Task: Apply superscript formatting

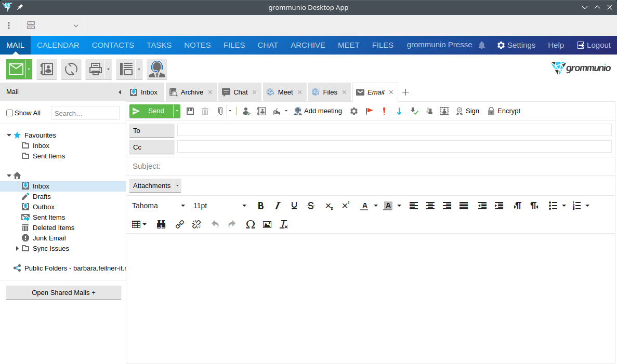Action: point(346,206)
